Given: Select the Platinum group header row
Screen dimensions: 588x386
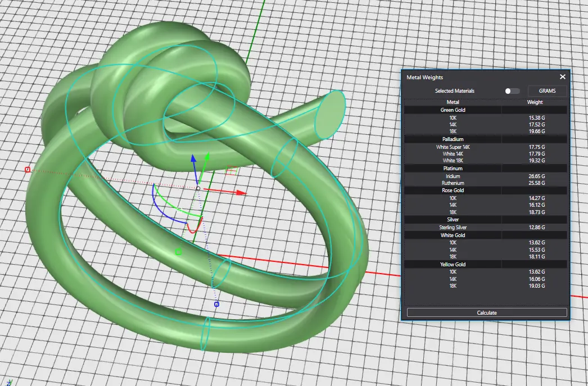Looking at the screenshot, I should click(x=453, y=168).
